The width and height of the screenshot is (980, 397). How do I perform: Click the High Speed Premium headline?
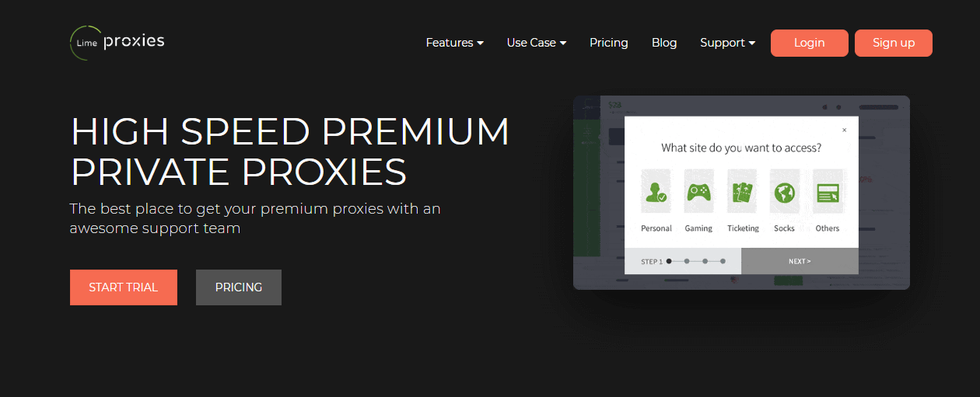pos(289,151)
